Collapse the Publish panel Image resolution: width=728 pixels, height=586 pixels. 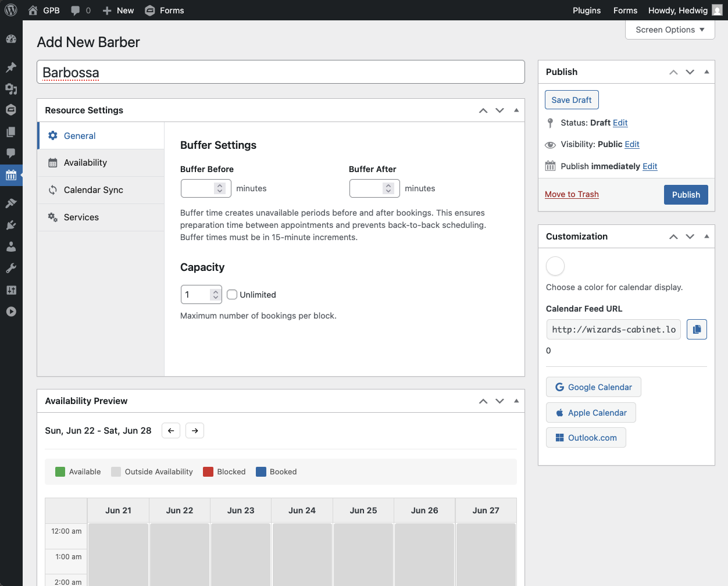pos(706,72)
